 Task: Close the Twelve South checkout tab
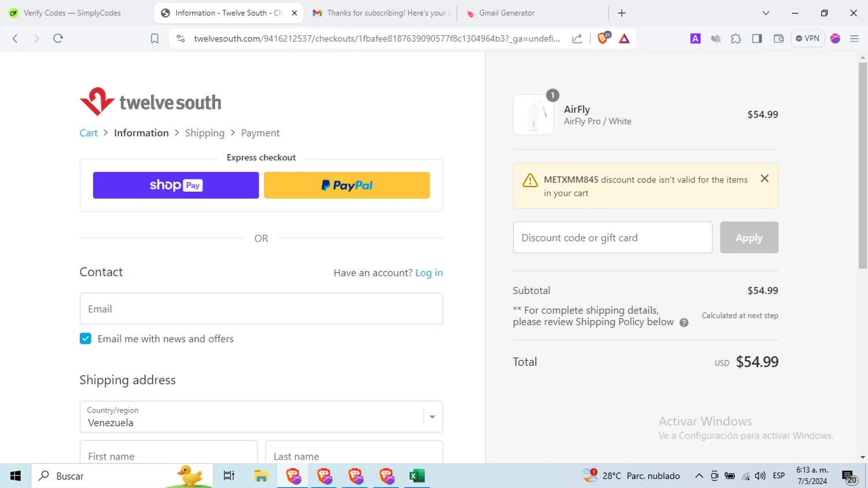(294, 13)
